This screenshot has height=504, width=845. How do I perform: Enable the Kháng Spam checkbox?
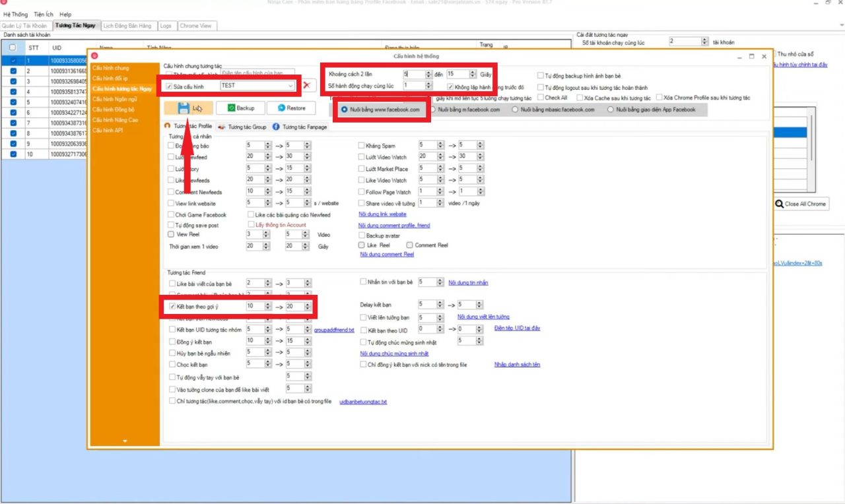pos(361,145)
